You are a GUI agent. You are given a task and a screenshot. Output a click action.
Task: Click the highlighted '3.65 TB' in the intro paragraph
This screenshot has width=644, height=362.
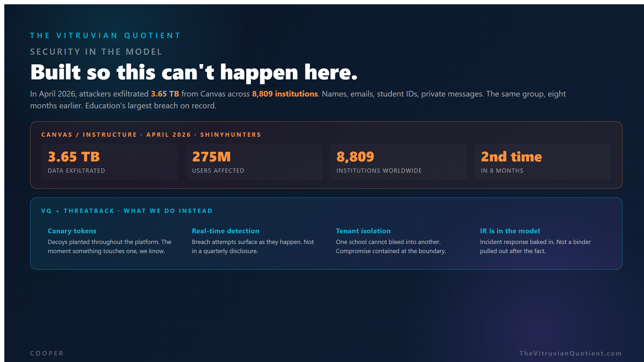pyautogui.click(x=165, y=94)
